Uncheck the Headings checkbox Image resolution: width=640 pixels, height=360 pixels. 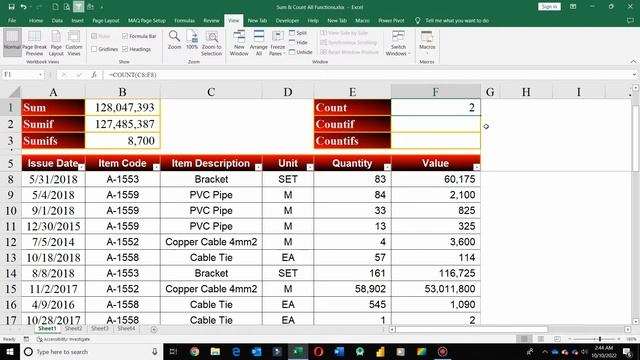(x=125, y=49)
